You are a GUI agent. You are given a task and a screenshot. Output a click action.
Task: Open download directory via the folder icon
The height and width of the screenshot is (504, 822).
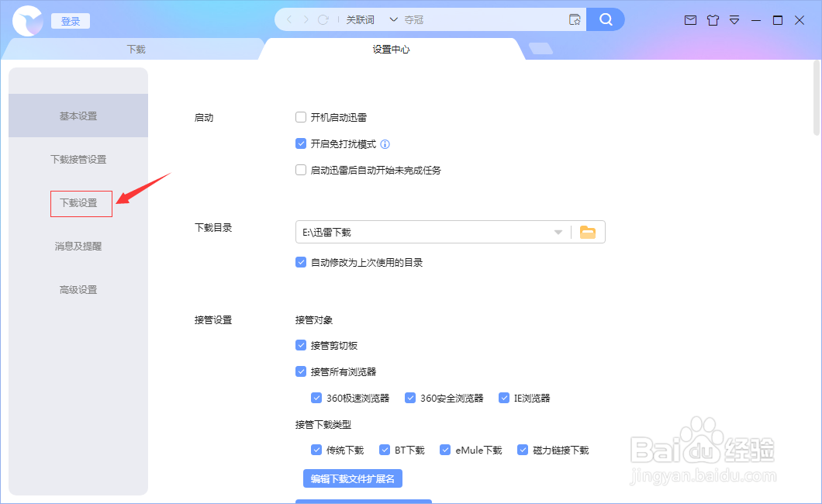[588, 231]
